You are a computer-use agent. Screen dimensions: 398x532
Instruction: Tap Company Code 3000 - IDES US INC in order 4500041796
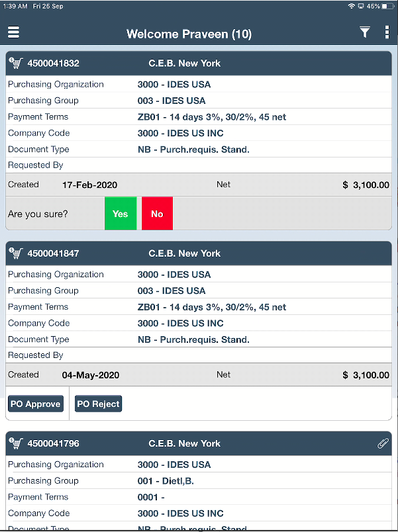(x=181, y=513)
